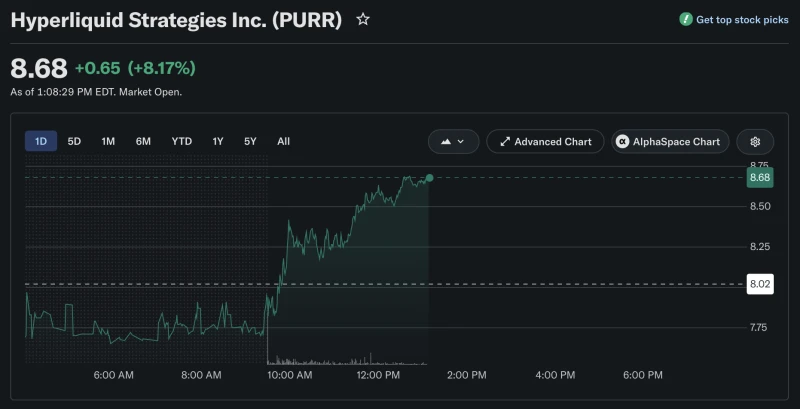Click the current price dot on chart
Image resolution: width=800 pixels, height=409 pixels.
click(x=429, y=177)
